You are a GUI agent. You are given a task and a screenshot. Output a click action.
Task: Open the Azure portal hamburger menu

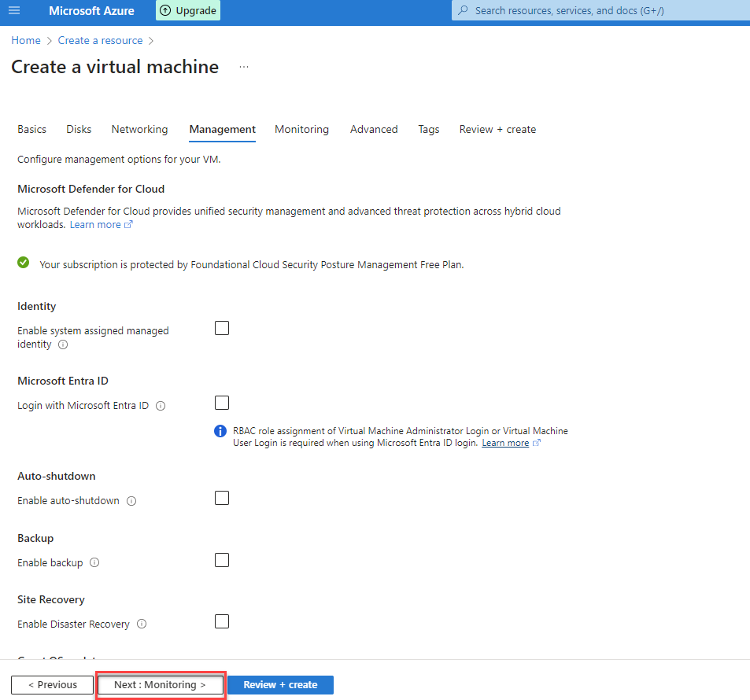click(x=15, y=12)
